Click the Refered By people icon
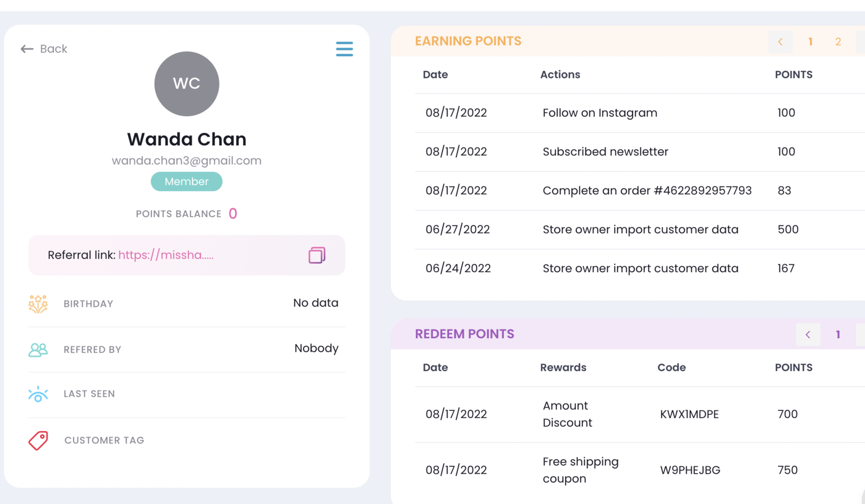The width and height of the screenshot is (865, 504). point(38,350)
